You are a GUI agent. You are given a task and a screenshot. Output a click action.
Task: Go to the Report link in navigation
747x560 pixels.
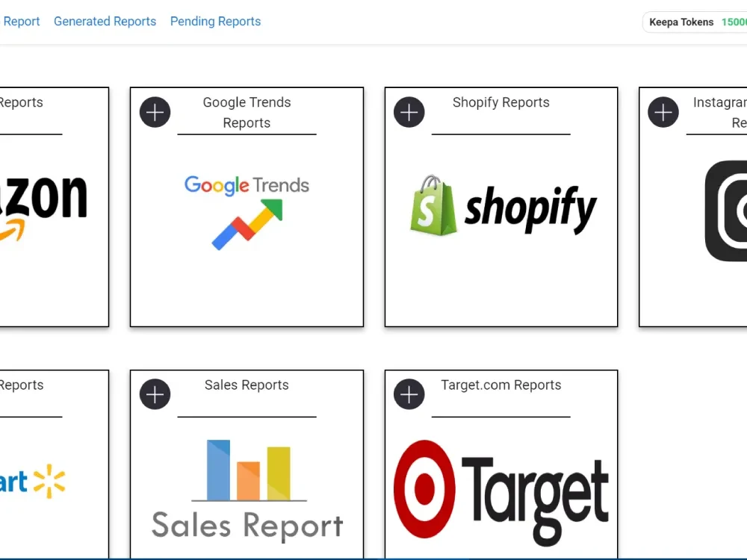click(21, 22)
